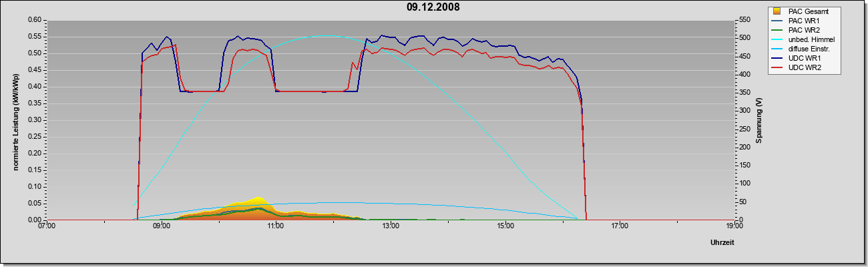This screenshot has width=868, height=267.
Task: Select the UDC WR1 legend entry
Action: tap(805, 59)
